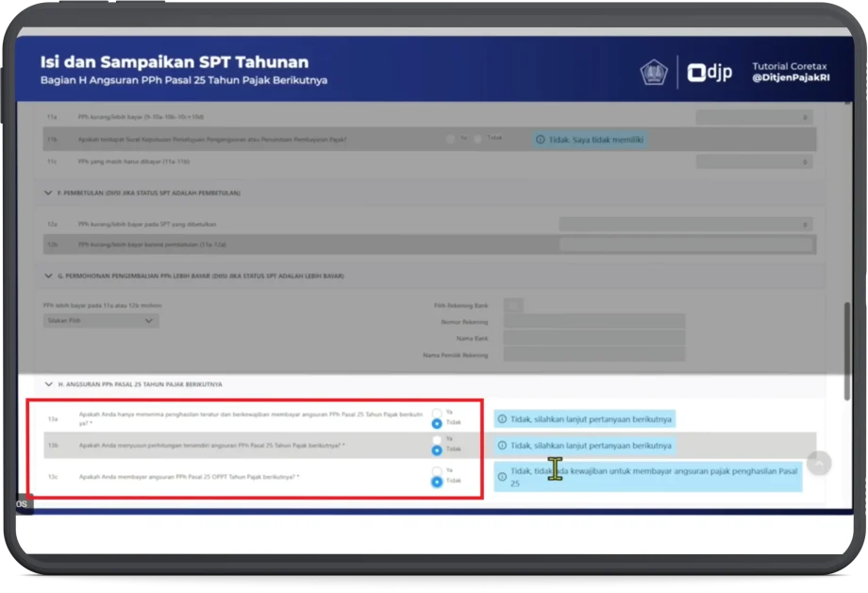868x593 pixels.
Task: Select 'Tidak' for question 13b
Action: (436, 450)
